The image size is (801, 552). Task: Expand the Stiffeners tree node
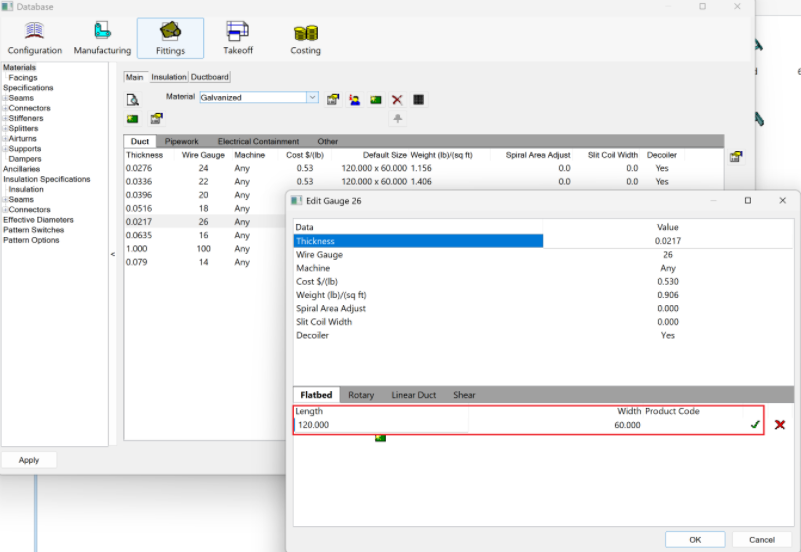pos(5,118)
